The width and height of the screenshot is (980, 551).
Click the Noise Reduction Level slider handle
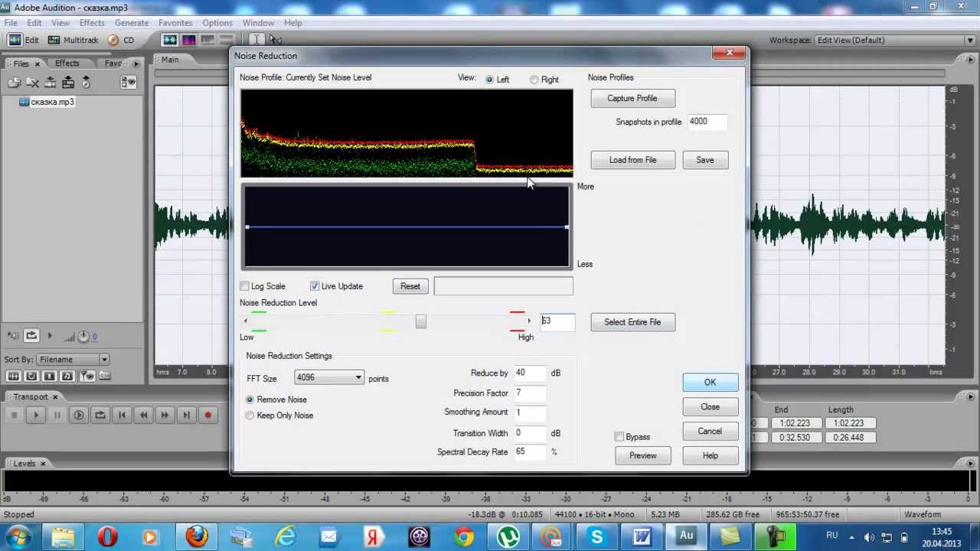[x=421, y=321]
